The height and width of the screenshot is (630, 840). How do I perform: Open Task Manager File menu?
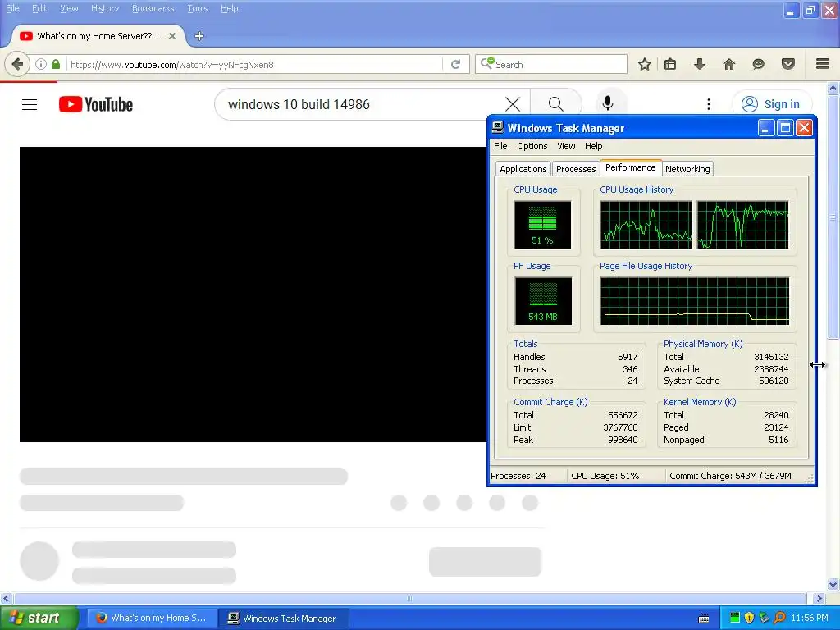point(500,146)
